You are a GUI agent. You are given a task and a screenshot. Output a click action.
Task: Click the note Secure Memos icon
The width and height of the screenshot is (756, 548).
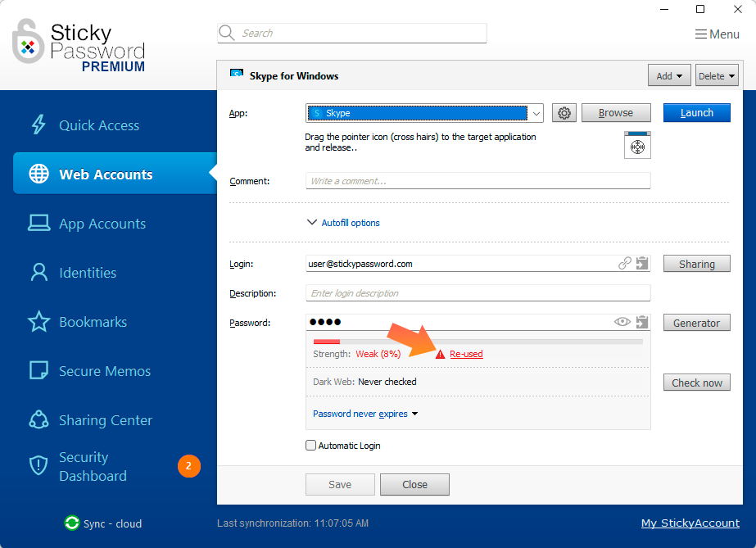coord(38,370)
